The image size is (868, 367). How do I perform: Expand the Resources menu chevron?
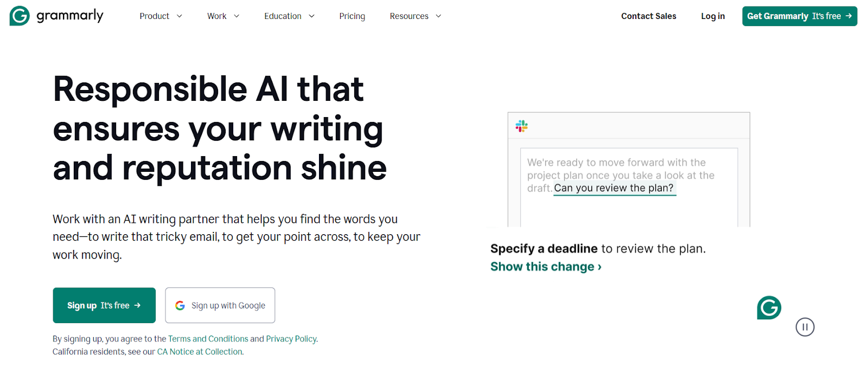pyautogui.click(x=438, y=16)
